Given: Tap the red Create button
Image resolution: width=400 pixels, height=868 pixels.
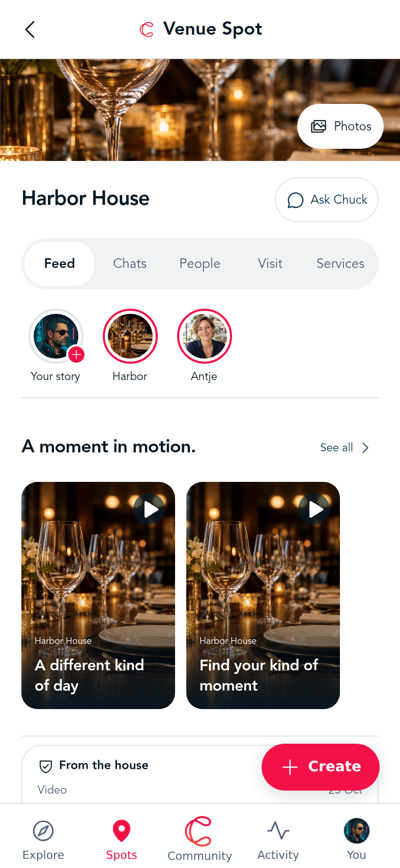Looking at the screenshot, I should coord(321,767).
